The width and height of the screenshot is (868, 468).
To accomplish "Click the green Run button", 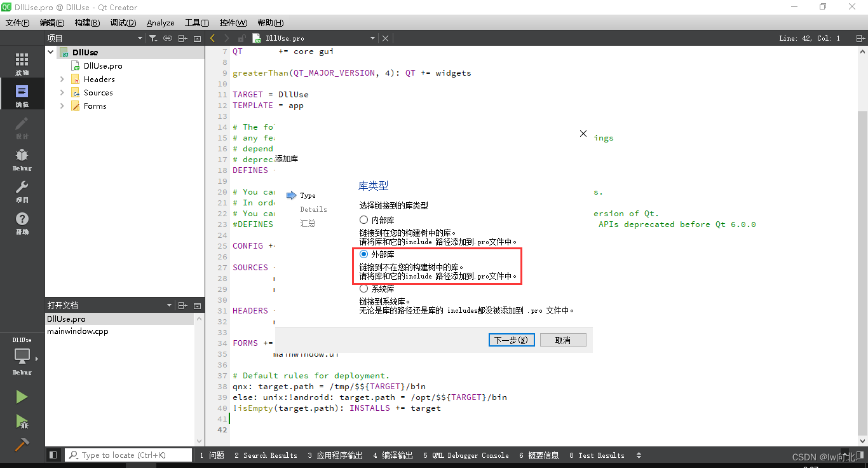I will click(22, 397).
